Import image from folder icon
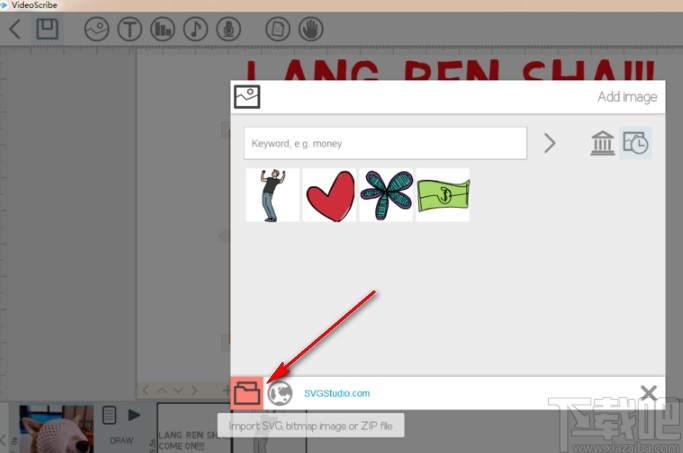This screenshot has width=683, height=453. [247, 393]
